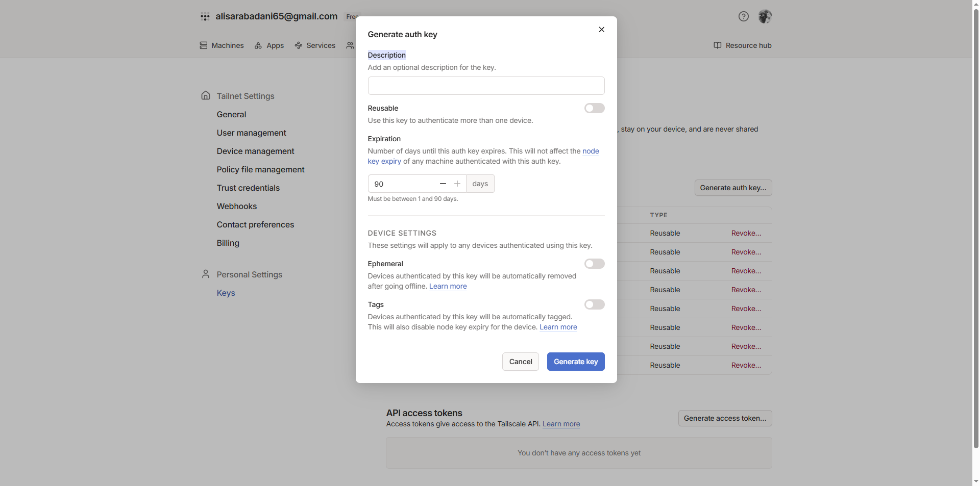The width and height of the screenshot is (980, 486).
Task: Turn on the Tags toggle
Action: point(594,304)
